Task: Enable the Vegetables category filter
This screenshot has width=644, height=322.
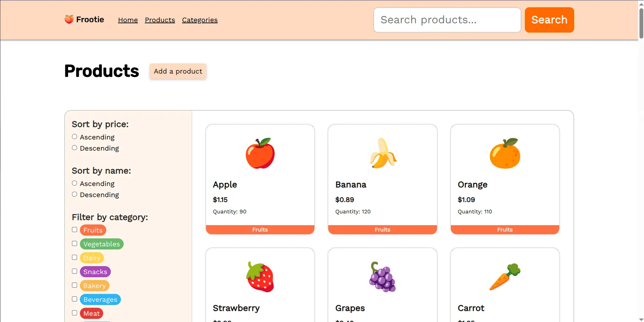Action: click(x=74, y=243)
